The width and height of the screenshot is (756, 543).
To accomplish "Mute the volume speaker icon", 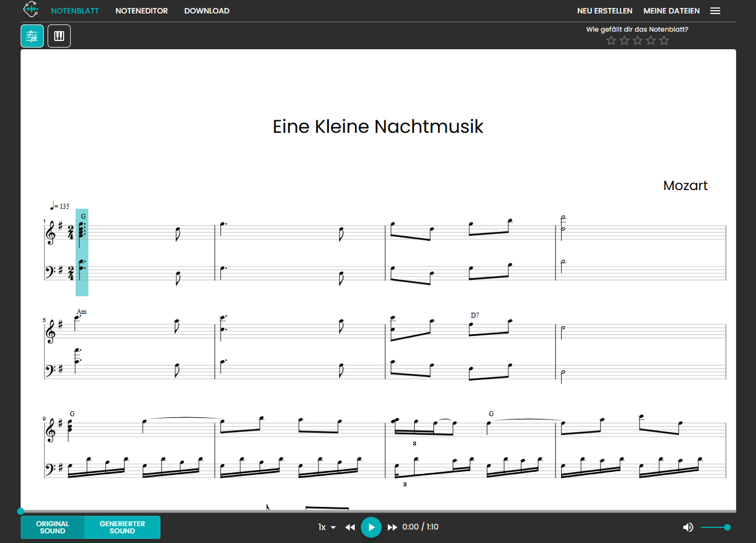I will point(688,527).
